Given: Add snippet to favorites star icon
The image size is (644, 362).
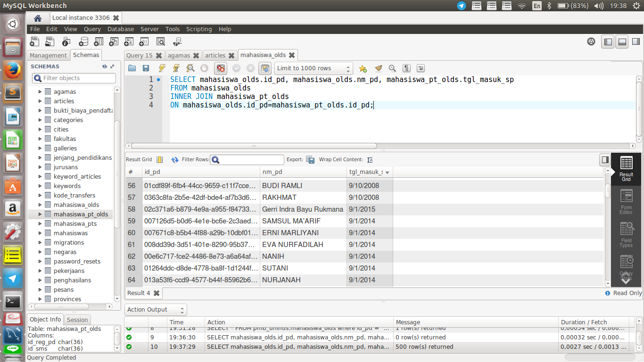Looking at the screenshot, I should pyautogui.click(x=363, y=68).
